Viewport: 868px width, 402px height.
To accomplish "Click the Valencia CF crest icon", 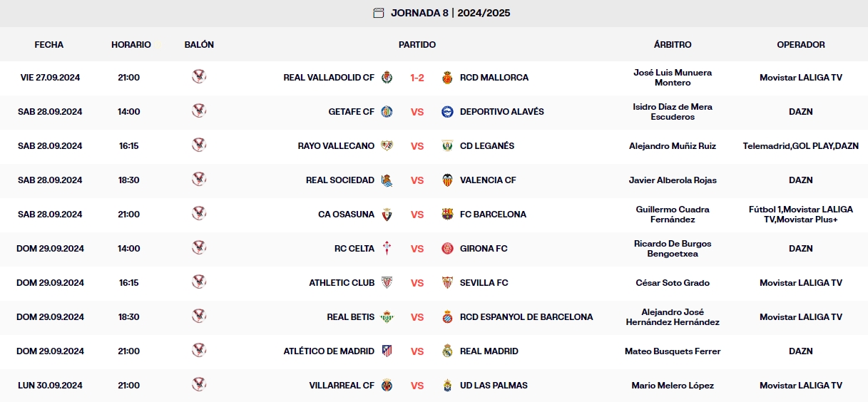I will coord(447,180).
